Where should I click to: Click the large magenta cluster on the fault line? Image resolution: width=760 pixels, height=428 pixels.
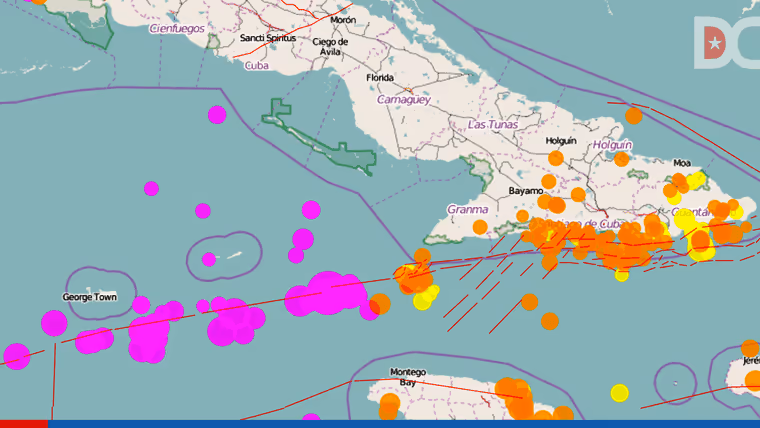[x=326, y=294]
